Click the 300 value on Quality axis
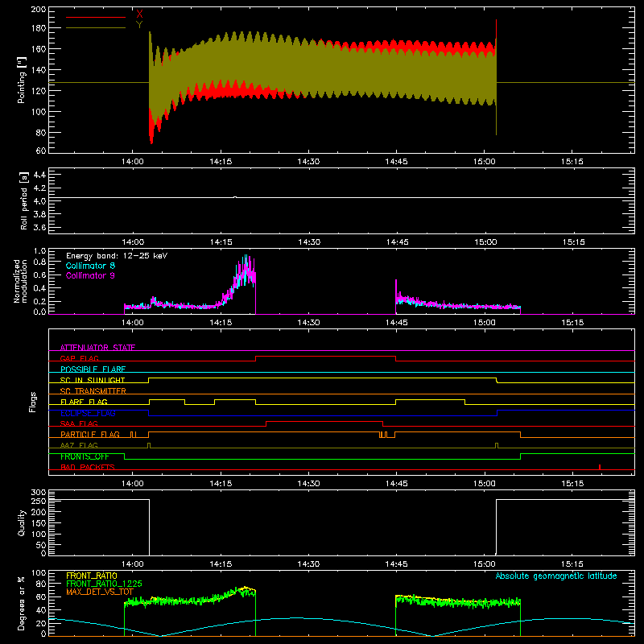Image resolution: width=644 pixels, height=644 pixels. 39,493
